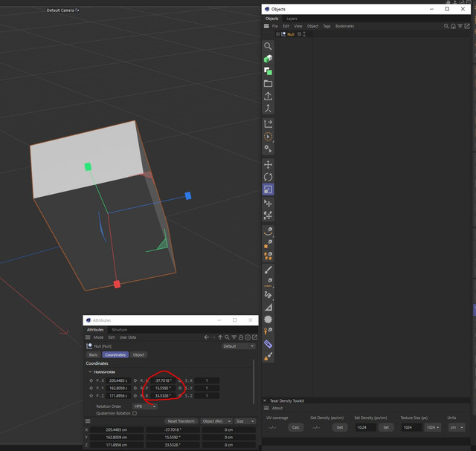
Task: Click the scatter arrows with crosshair icon
Action: tap(268, 215)
